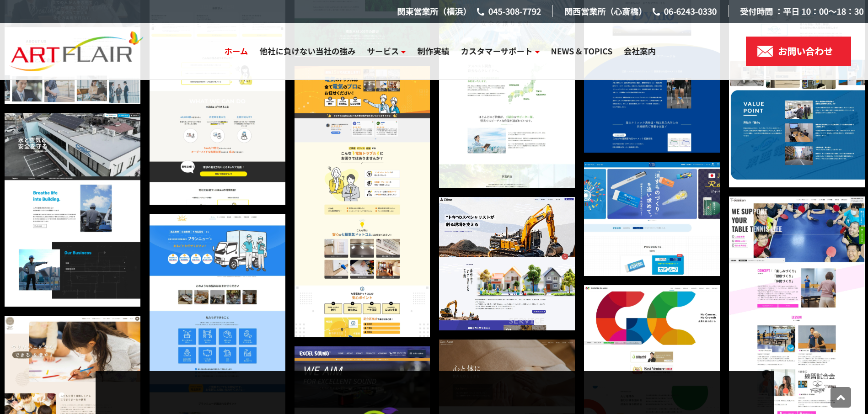Open the excavator construction site thumbnail
This screenshot has height=414, width=868.
(x=507, y=263)
